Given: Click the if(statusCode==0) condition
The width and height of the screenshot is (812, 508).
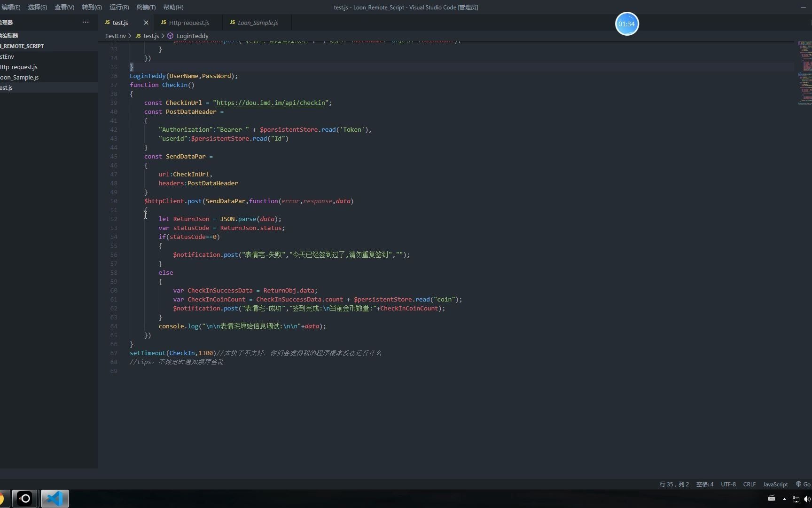Looking at the screenshot, I should [189, 237].
